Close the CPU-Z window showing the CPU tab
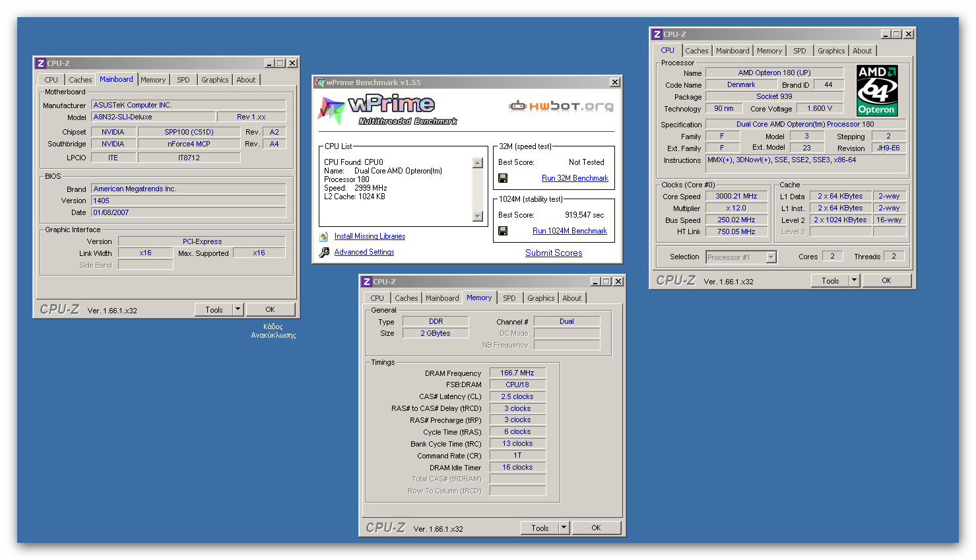 (x=909, y=34)
